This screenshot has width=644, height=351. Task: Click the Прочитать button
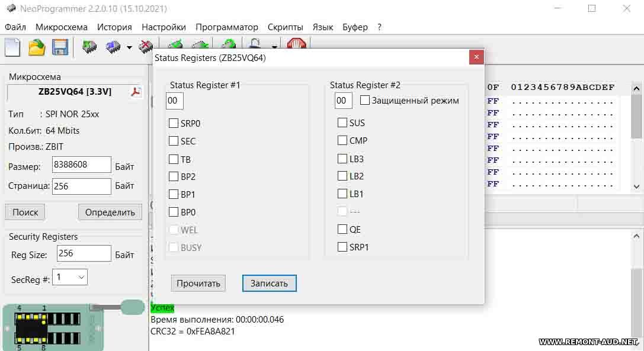click(198, 284)
